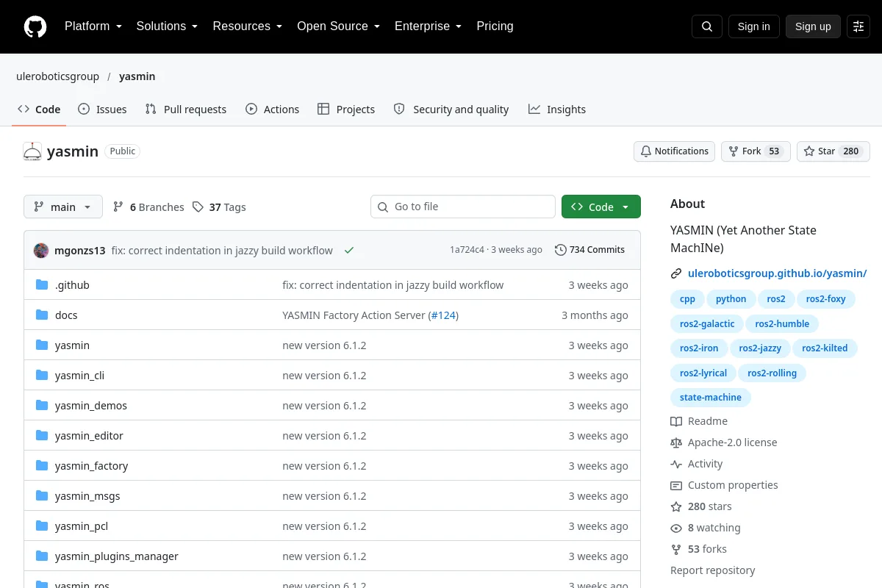
Task: Click the yasmin_msgs folder icon
Action: coord(42,496)
